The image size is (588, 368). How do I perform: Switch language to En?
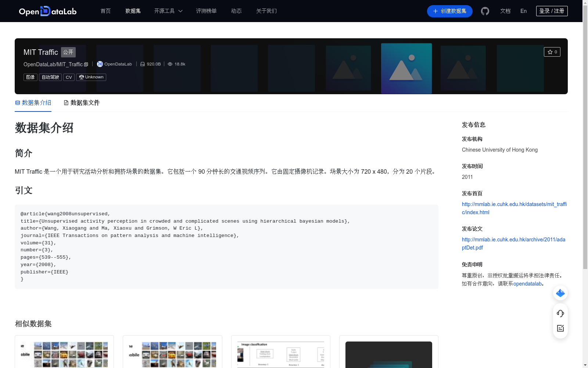pos(523,11)
